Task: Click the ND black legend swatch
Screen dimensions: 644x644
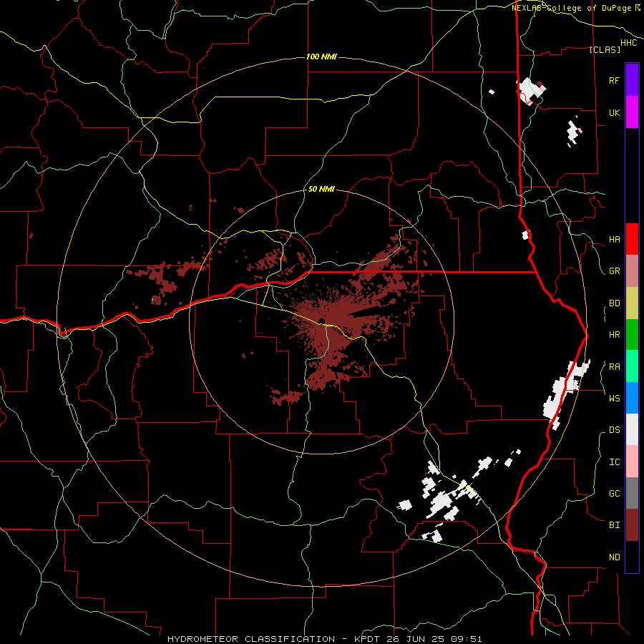Action: tap(632, 557)
